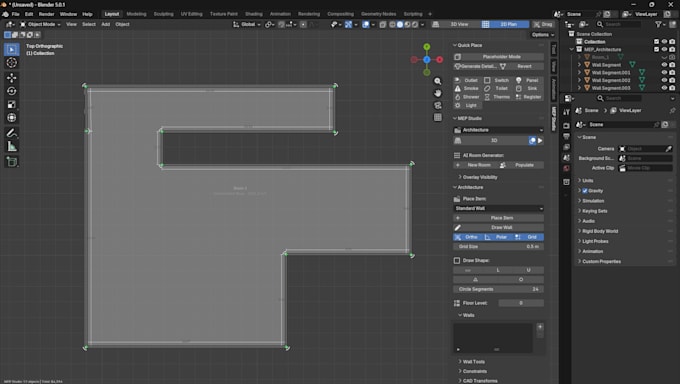
Task: Open the viewport Add menu
Action: pyautogui.click(x=105, y=24)
